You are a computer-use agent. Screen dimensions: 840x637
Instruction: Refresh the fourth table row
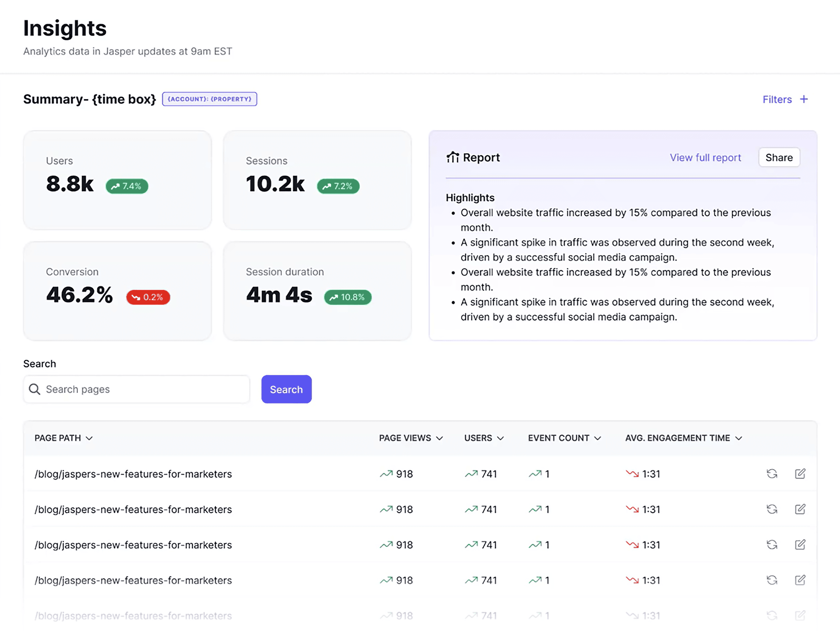click(x=772, y=580)
